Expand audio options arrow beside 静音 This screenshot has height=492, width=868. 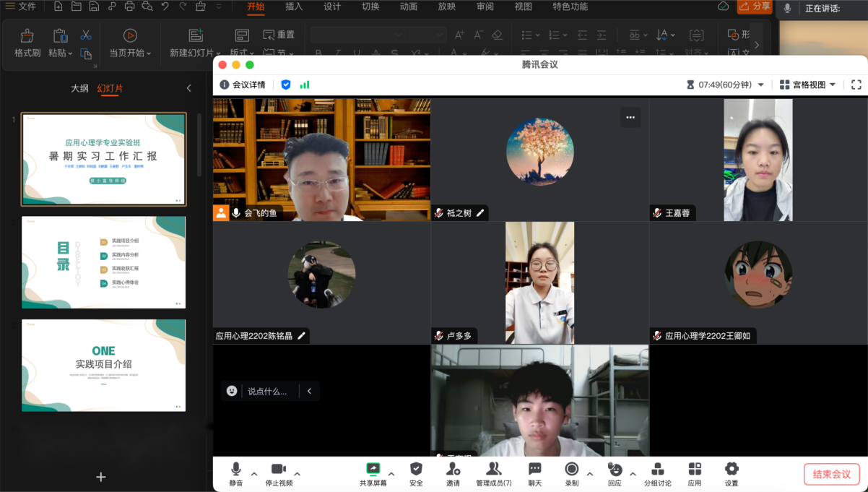[254, 474]
